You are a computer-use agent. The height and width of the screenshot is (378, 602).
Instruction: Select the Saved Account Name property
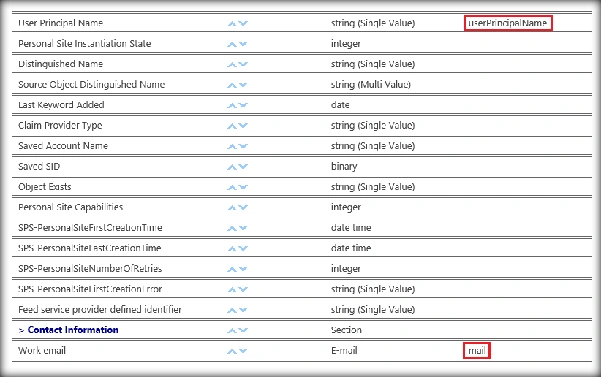(63, 146)
